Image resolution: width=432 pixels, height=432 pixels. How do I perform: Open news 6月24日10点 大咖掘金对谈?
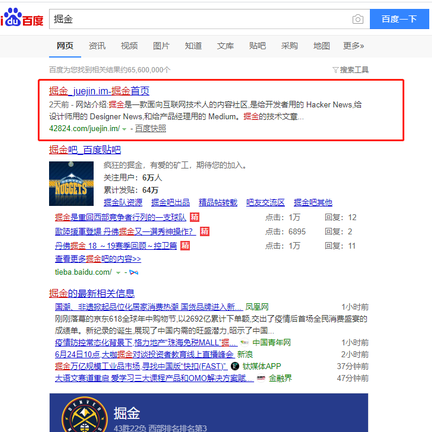145,354
